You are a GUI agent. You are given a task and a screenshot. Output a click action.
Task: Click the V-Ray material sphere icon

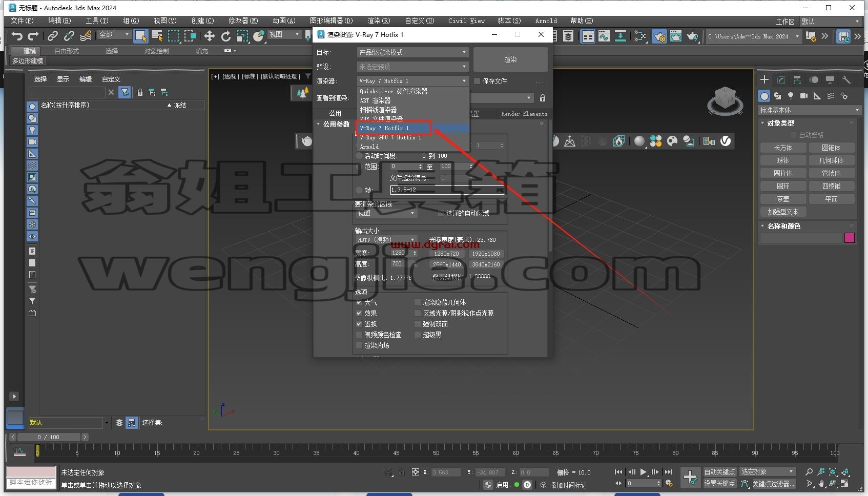tap(639, 141)
